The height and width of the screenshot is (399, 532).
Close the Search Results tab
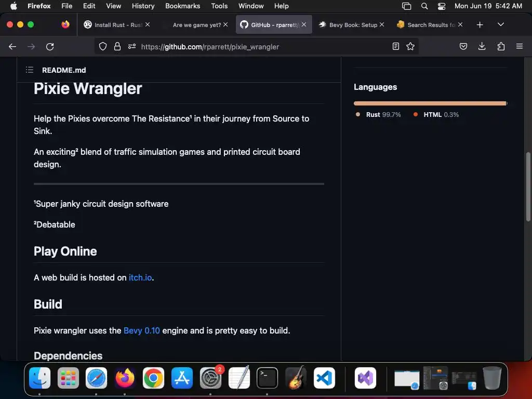[460, 24]
